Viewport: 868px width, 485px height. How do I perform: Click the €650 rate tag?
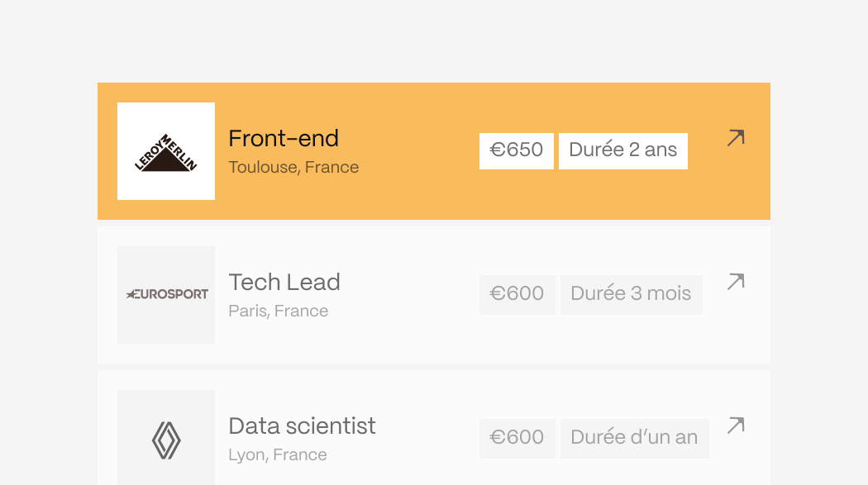tap(517, 151)
